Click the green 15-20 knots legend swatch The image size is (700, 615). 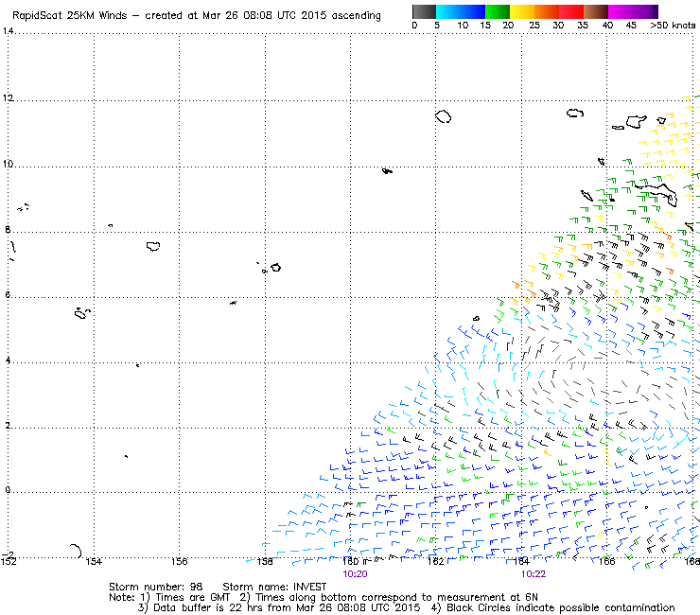point(498,11)
